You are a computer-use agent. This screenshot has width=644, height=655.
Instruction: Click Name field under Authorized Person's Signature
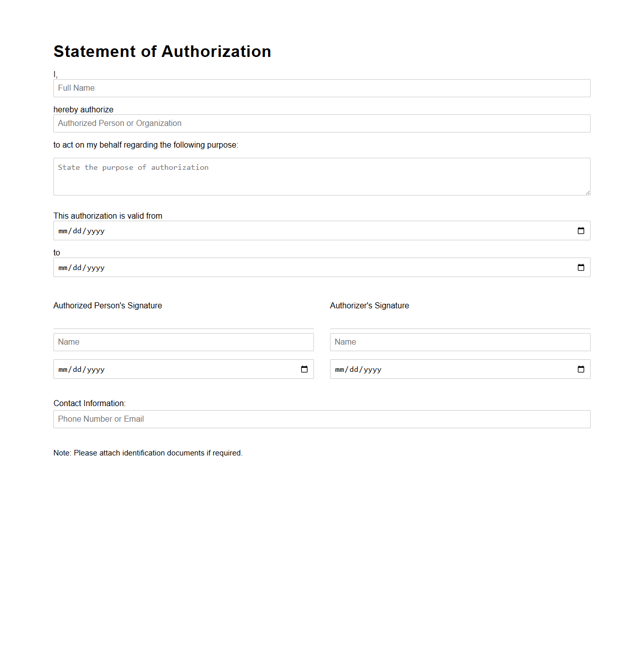183,342
